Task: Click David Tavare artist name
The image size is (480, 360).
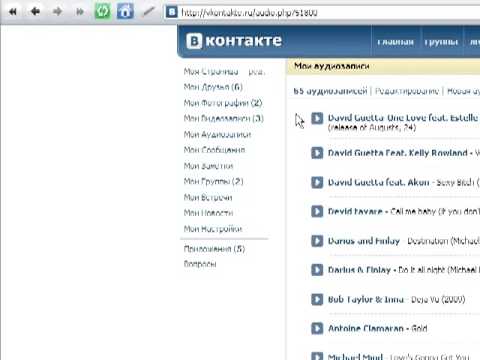Action: (x=355, y=211)
